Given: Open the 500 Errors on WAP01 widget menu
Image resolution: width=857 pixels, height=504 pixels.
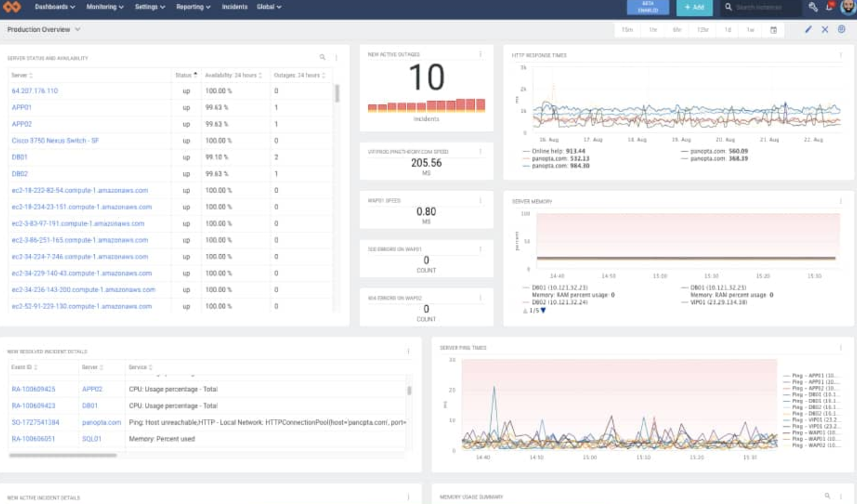Looking at the screenshot, I should (481, 249).
